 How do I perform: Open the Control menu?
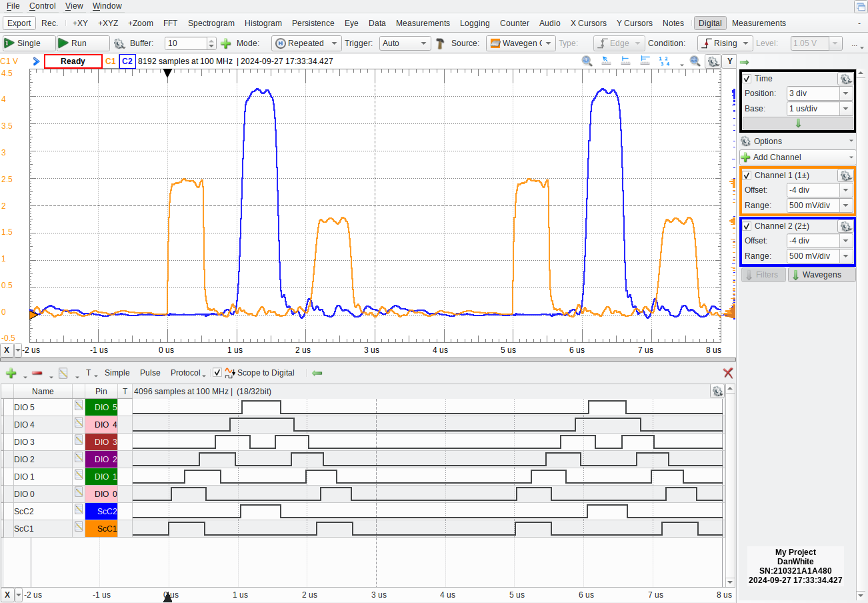[x=43, y=6]
